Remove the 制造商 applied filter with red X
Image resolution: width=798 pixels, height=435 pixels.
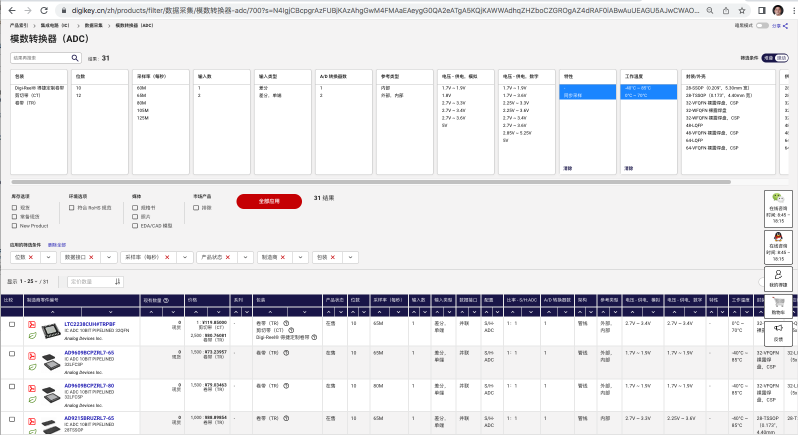point(283,257)
